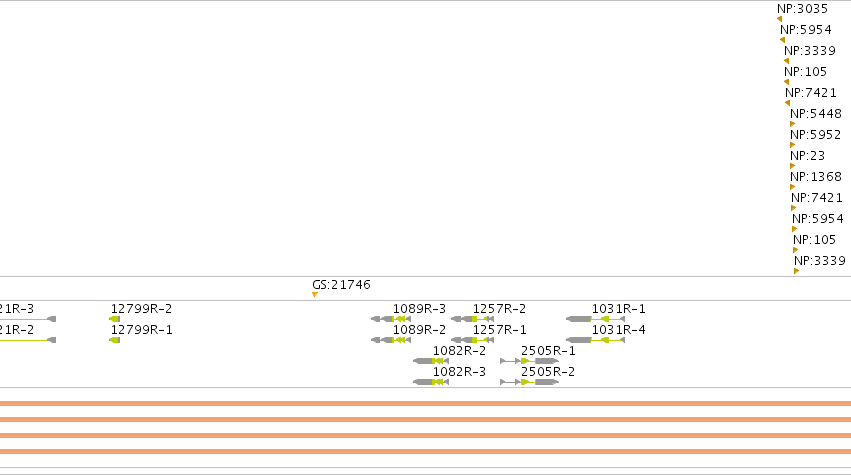The width and height of the screenshot is (851, 475).
Task: Click the 1031R-4 transcript label
Action: coord(618,330)
